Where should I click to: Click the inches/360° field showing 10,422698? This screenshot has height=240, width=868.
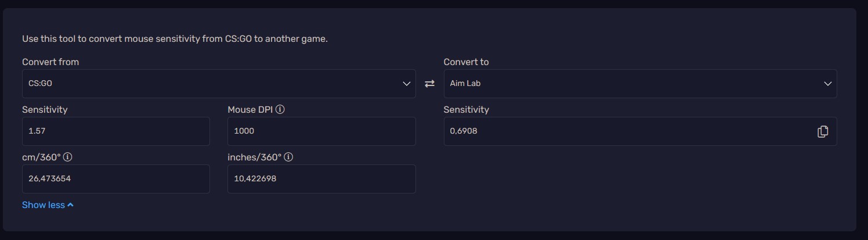[x=321, y=179]
